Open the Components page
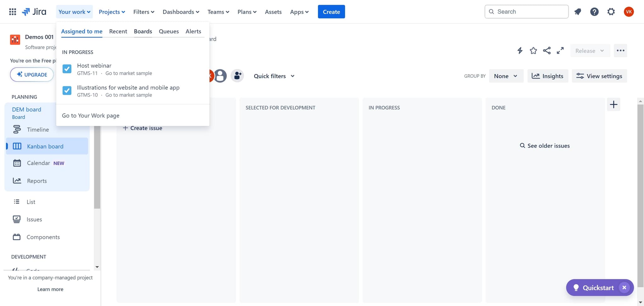Viewport: 644px width, 306px height. (x=43, y=237)
